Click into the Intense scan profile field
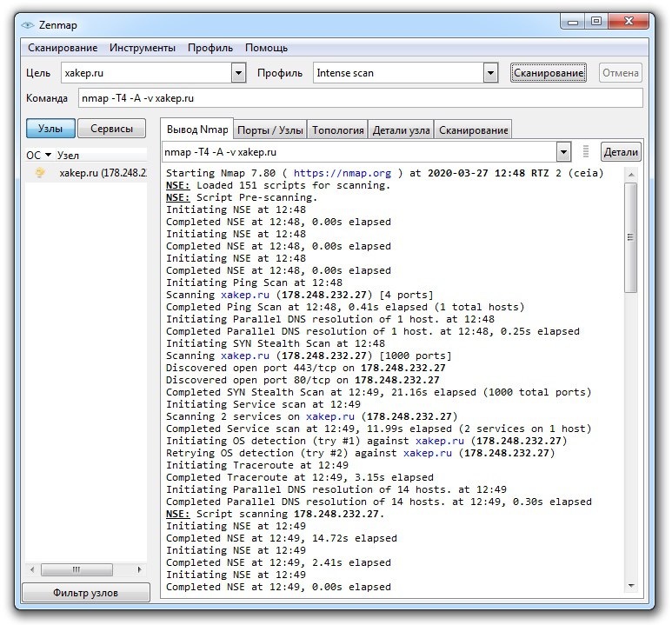This screenshot has height=625, width=672. tap(398, 73)
